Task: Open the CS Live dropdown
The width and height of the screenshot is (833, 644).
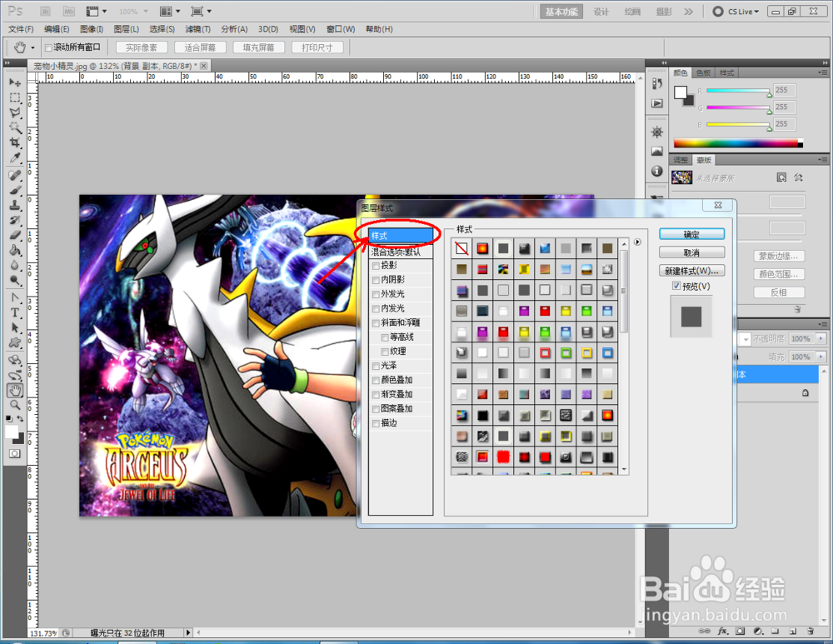Action: tap(736, 11)
